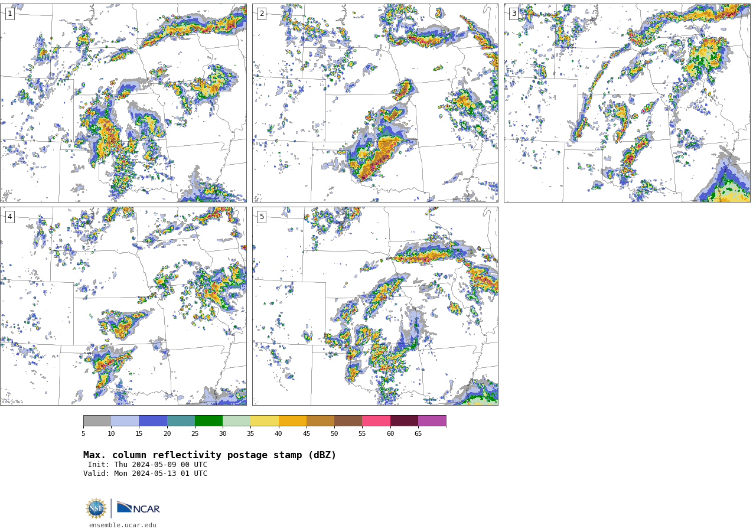756x532 pixels.
Task: Open ensemble member 5 reflectivity map
Action: pyautogui.click(x=375, y=306)
